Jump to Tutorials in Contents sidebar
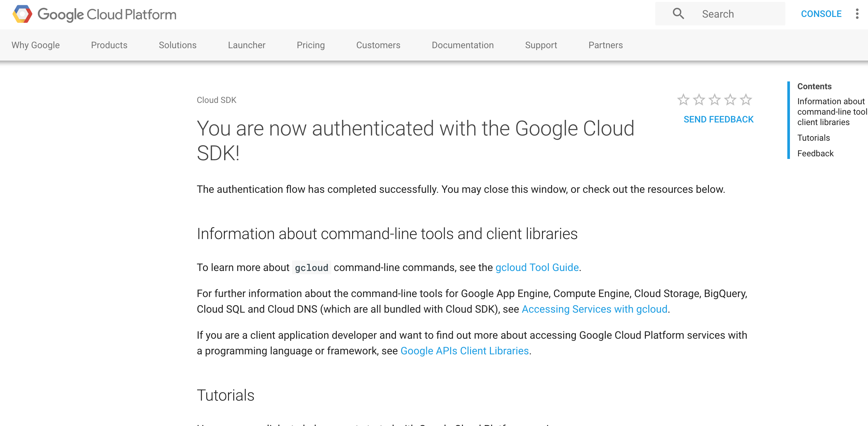The width and height of the screenshot is (868, 426). (813, 138)
